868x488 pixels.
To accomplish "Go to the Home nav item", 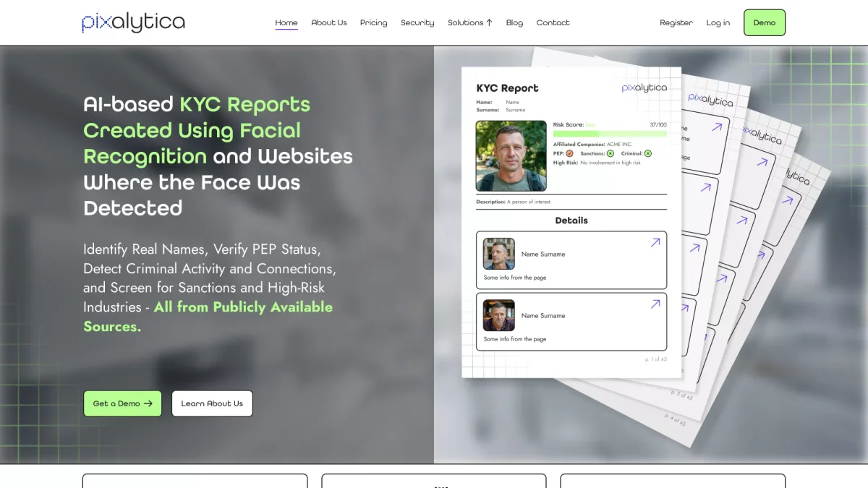I will click(286, 22).
